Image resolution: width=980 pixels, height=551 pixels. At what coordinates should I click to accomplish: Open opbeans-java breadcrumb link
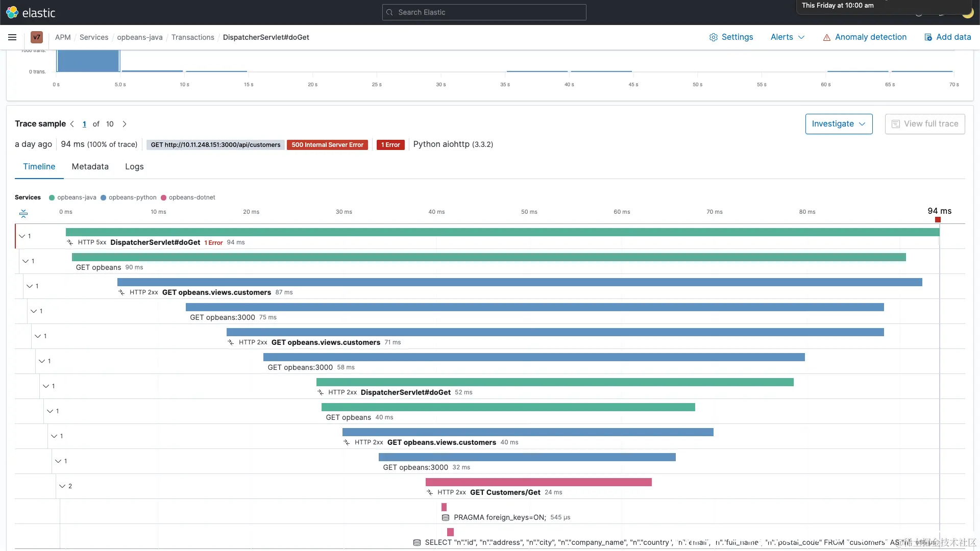[140, 37]
